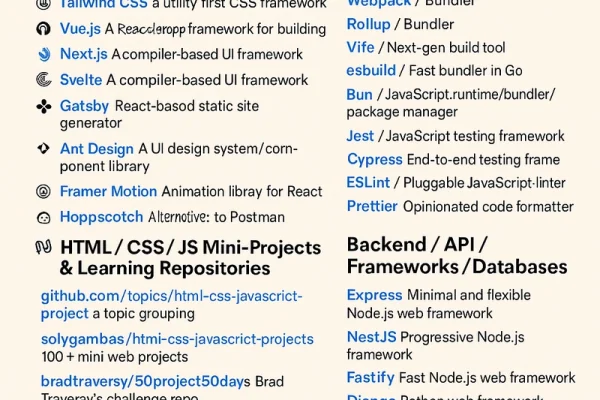The height and width of the screenshot is (400, 600).
Task: Visit the solygambas/htmi-css-javascrict-projects repository link
Action: (x=177, y=339)
